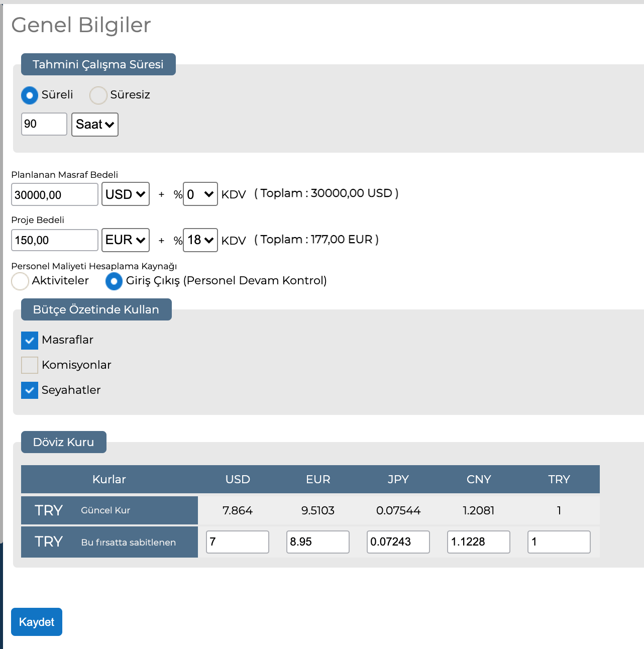Open the 0 percent KDV dropdown
644x649 pixels.
click(200, 194)
